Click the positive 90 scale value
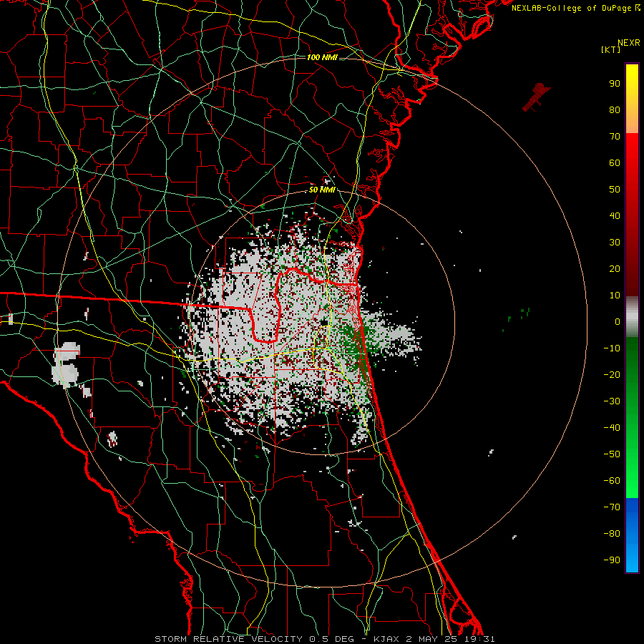 (x=615, y=84)
